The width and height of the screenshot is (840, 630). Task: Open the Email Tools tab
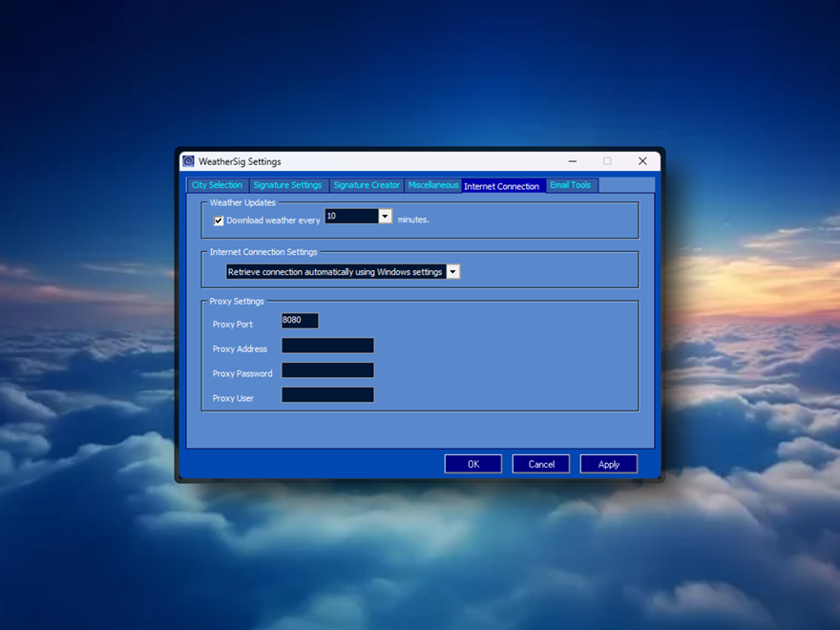570,185
